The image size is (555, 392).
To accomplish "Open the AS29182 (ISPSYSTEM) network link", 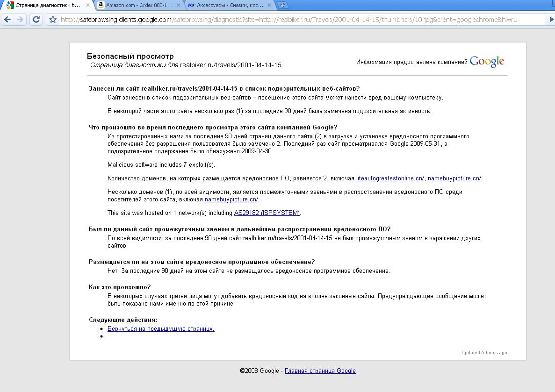I will click(x=267, y=213).
